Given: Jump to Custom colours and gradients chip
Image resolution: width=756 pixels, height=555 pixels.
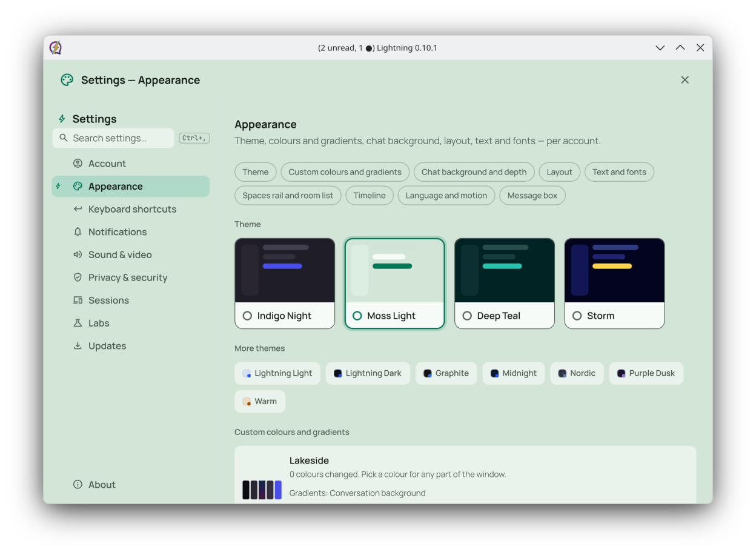Looking at the screenshot, I should (x=345, y=172).
